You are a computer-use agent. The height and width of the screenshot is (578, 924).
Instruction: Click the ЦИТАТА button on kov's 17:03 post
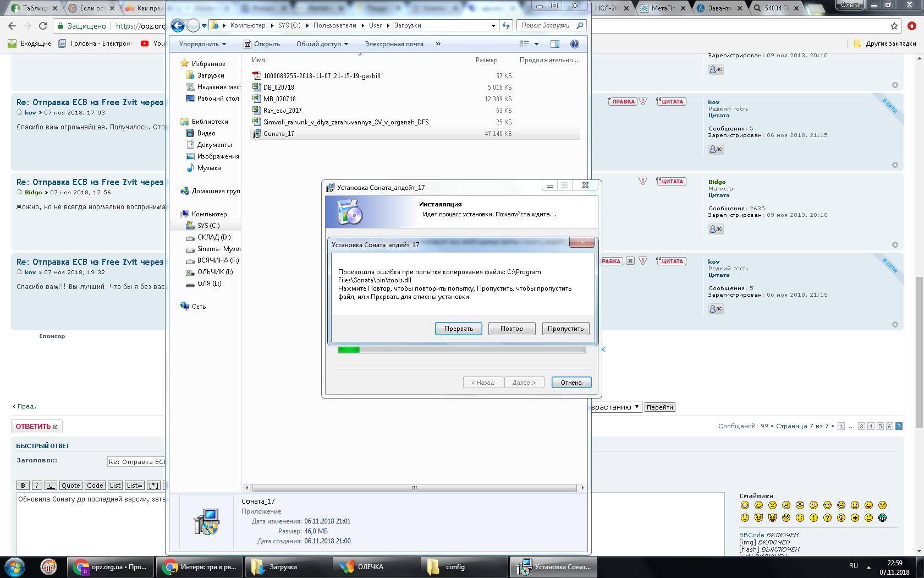tap(671, 101)
